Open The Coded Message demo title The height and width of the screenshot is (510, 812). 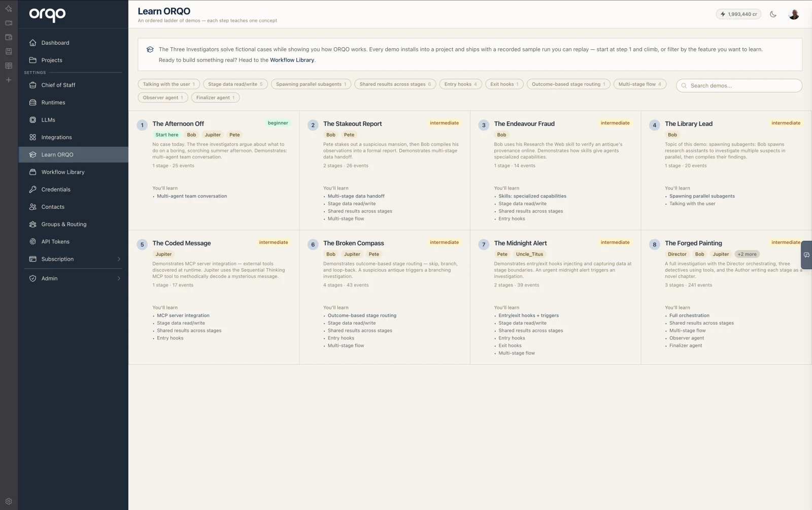[182, 243]
